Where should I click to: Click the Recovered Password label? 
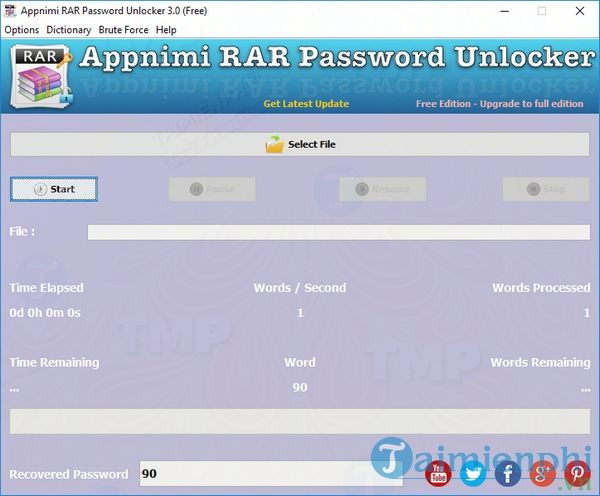coord(69,474)
